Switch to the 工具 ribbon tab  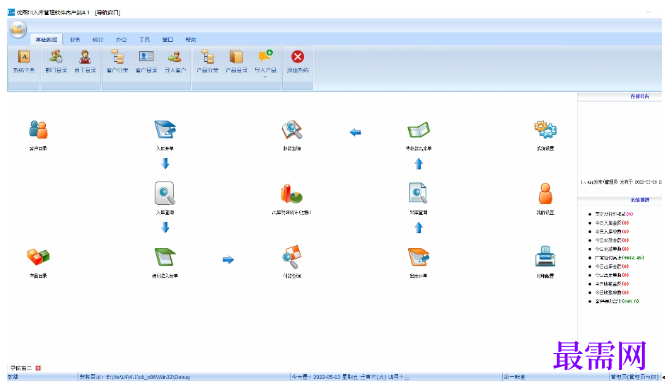(144, 39)
